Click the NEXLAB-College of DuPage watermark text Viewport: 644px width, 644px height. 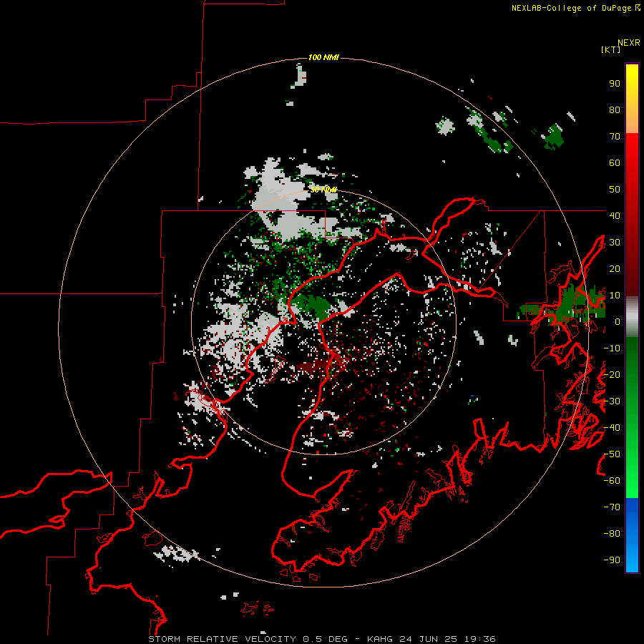click(x=575, y=8)
